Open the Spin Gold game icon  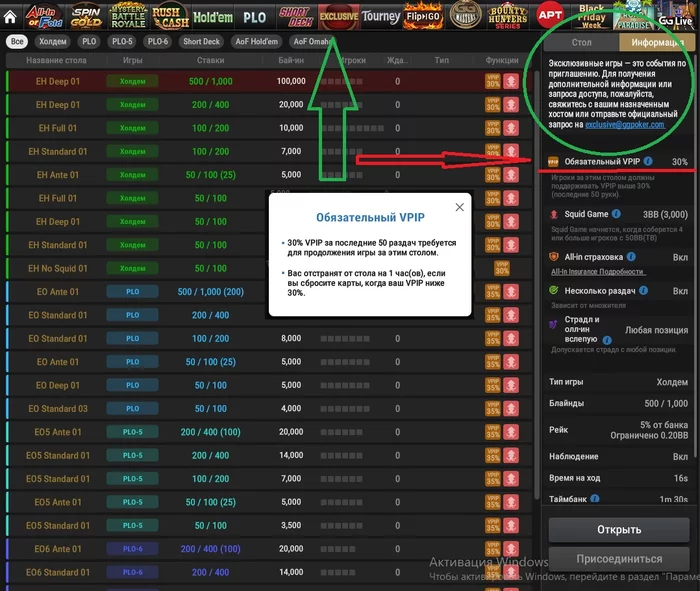(x=86, y=17)
